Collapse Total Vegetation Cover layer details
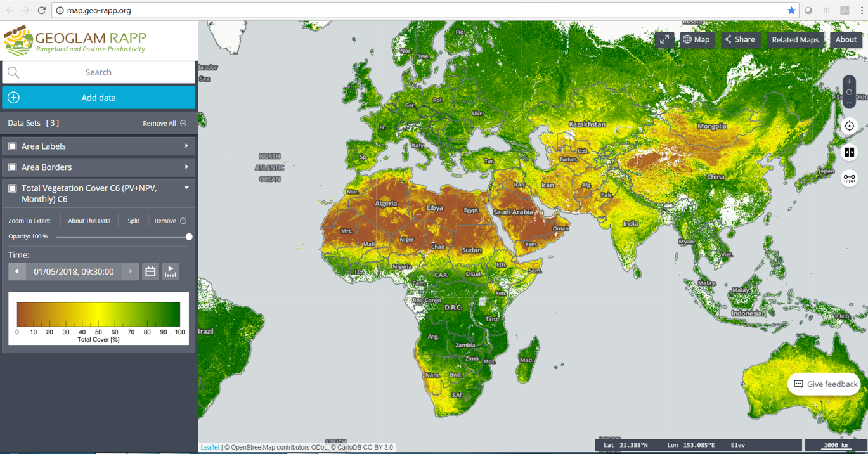 [x=186, y=188]
